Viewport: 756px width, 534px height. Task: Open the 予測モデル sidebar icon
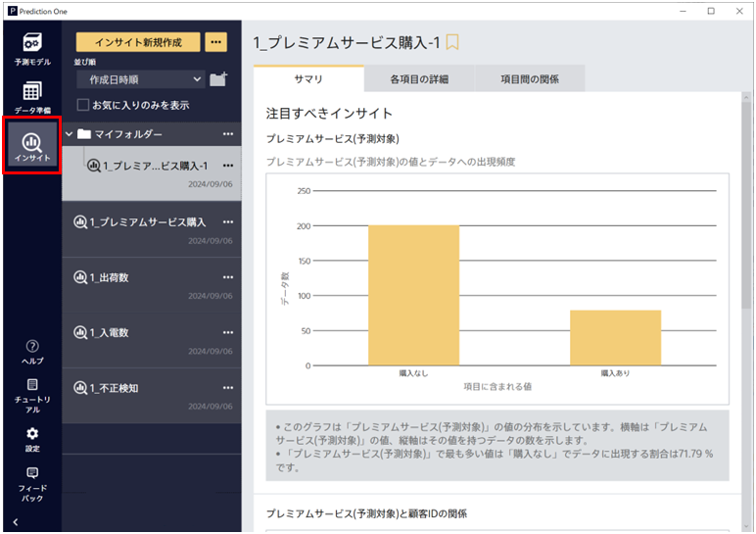(32, 48)
